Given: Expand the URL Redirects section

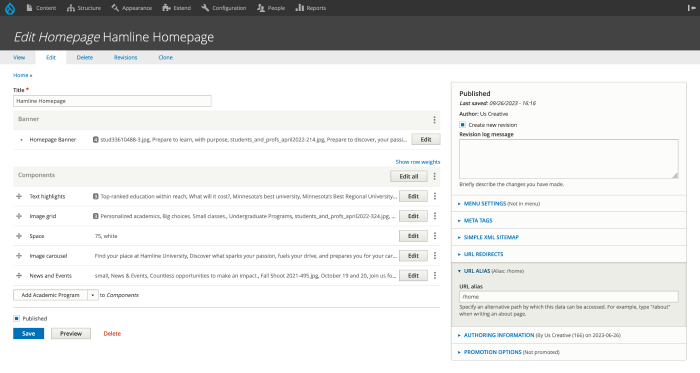Looking at the screenshot, I should click(x=483, y=254).
